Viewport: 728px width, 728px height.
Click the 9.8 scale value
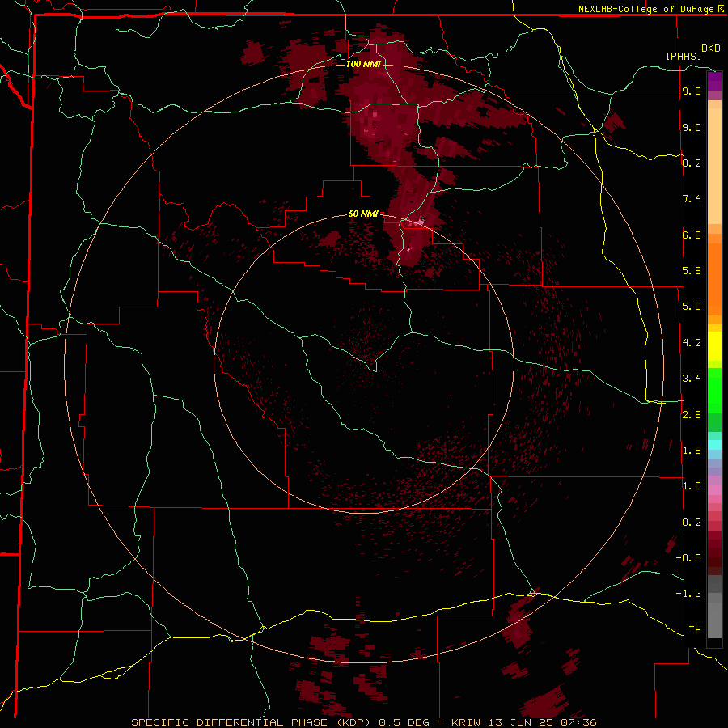click(x=692, y=91)
